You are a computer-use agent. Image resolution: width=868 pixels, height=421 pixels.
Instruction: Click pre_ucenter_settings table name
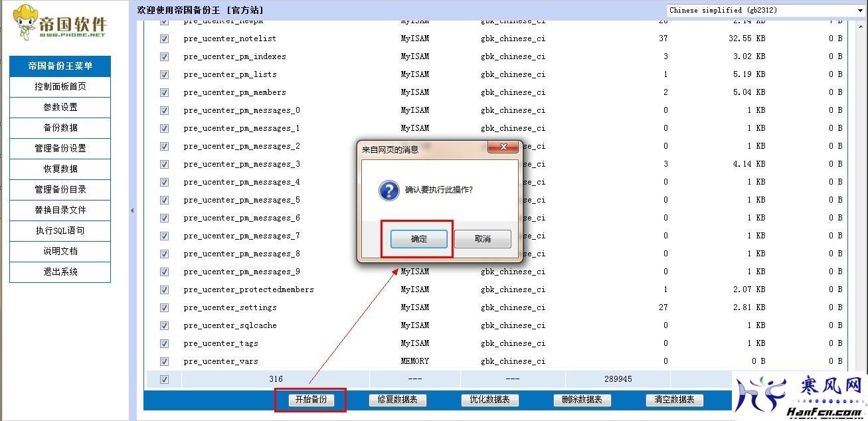pos(230,308)
